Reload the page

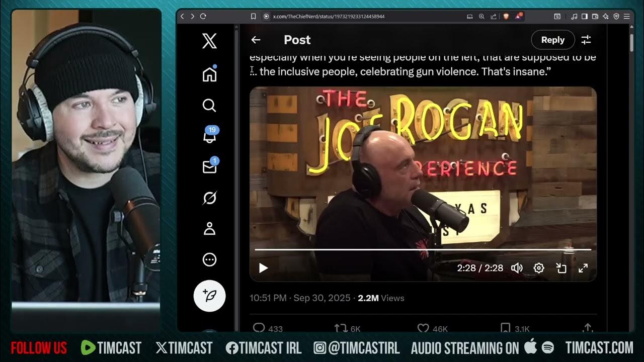[x=203, y=16]
